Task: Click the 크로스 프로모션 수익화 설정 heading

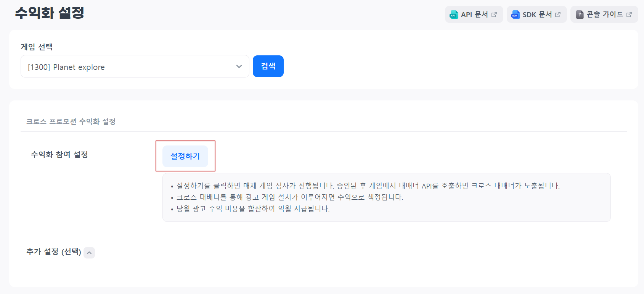Action: (x=71, y=121)
